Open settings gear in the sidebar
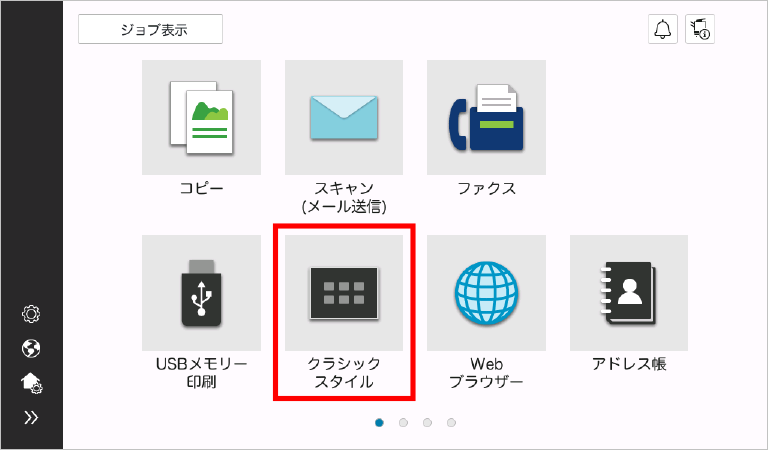The height and width of the screenshot is (450, 768). click(31, 314)
